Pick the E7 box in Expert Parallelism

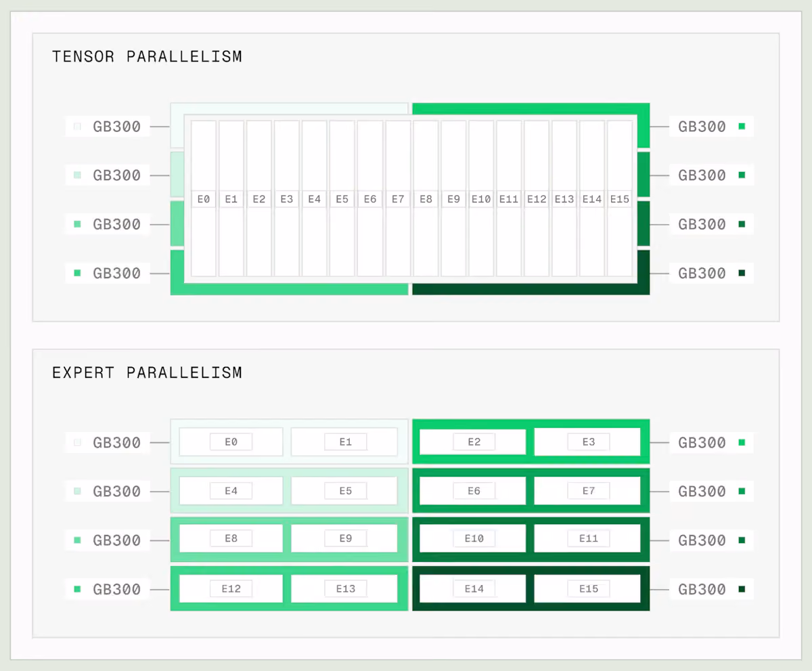pyautogui.click(x=587, y=491)
